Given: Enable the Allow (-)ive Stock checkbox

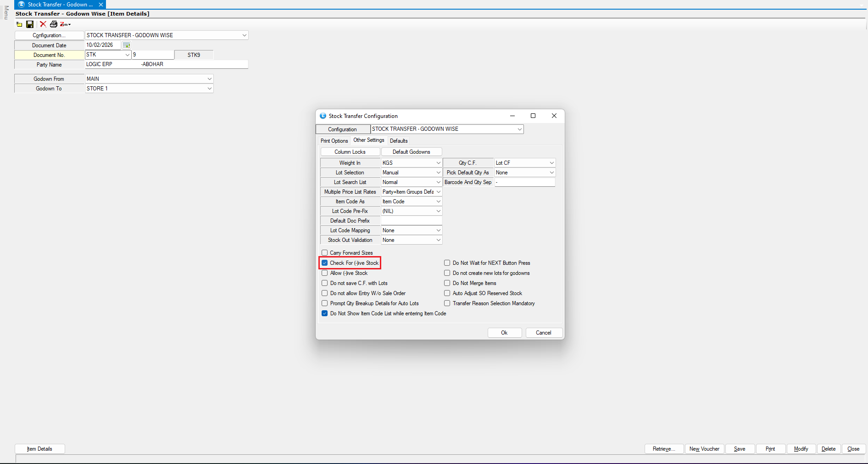Looking at the screenshot, I should [x=325, y=273].
